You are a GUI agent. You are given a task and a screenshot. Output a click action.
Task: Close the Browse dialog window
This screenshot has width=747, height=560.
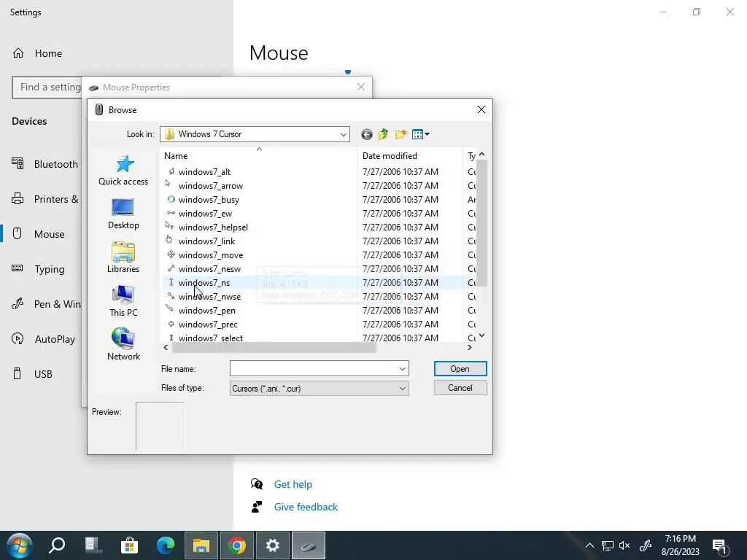coord(481,109)
